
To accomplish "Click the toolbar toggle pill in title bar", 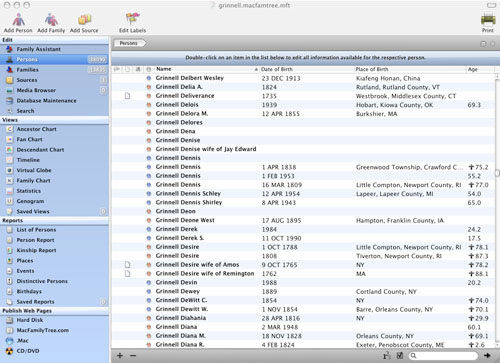I will point(491,5).
